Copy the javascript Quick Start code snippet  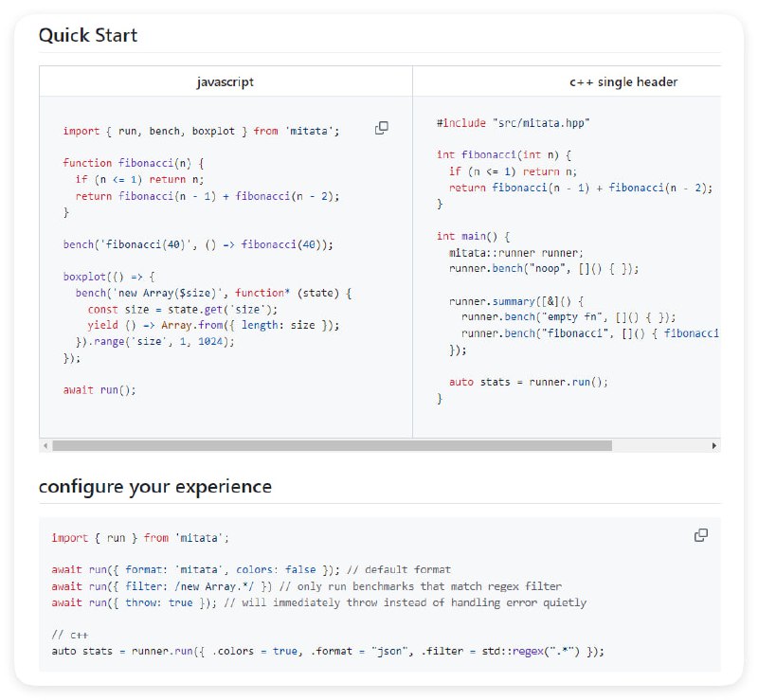pos(382,128)
